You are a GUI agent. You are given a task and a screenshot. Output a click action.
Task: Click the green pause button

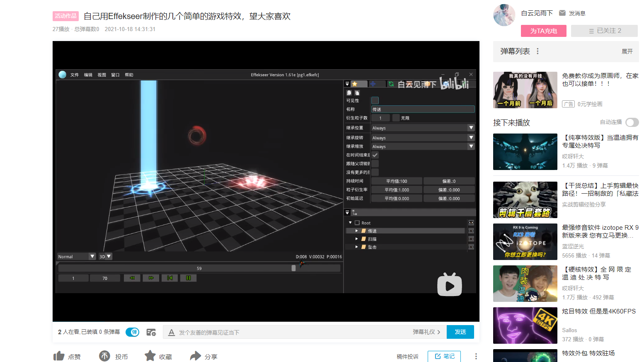click(x=189, y=278)
